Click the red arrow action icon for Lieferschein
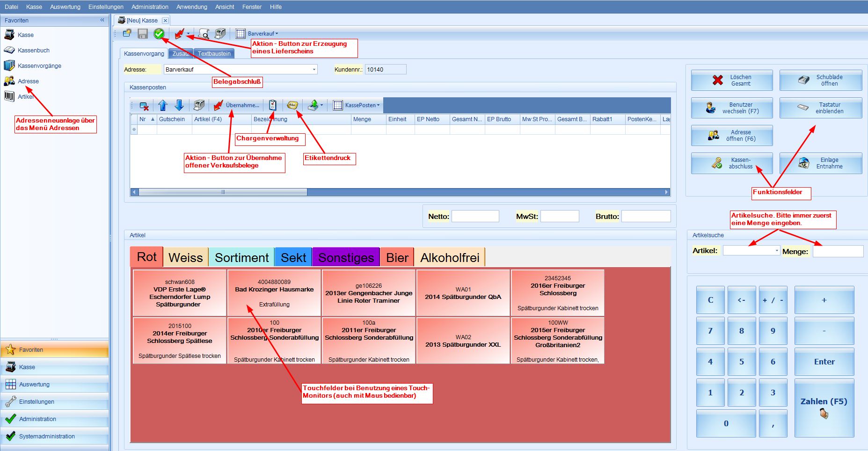The width and height of the screenshot is (868, 451). point(179,34)
